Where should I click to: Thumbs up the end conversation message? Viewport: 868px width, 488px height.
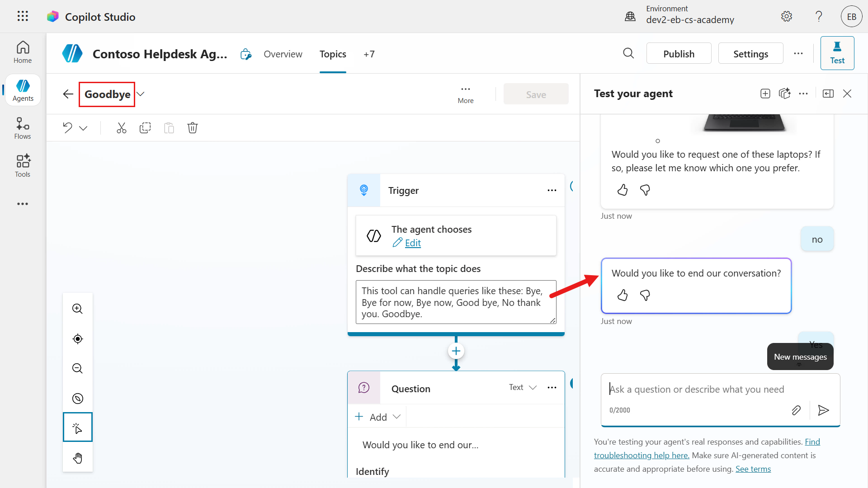tap(623, 296)
